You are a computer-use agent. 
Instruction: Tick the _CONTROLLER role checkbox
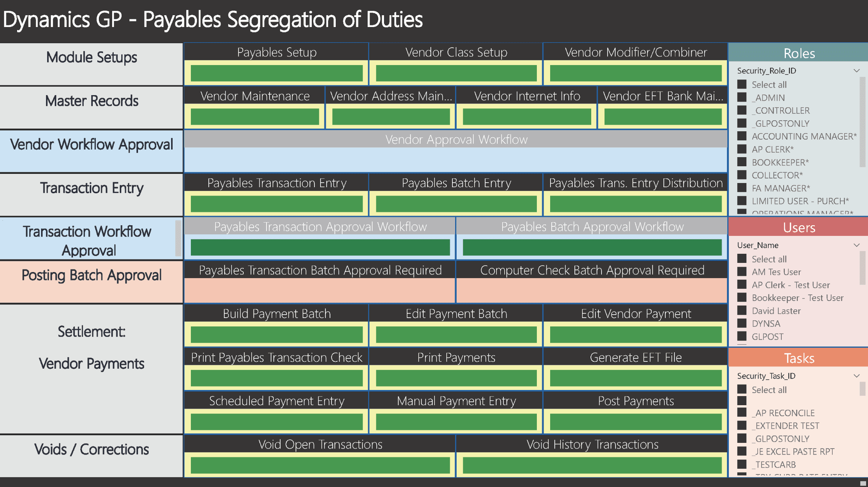pos(742,110)
